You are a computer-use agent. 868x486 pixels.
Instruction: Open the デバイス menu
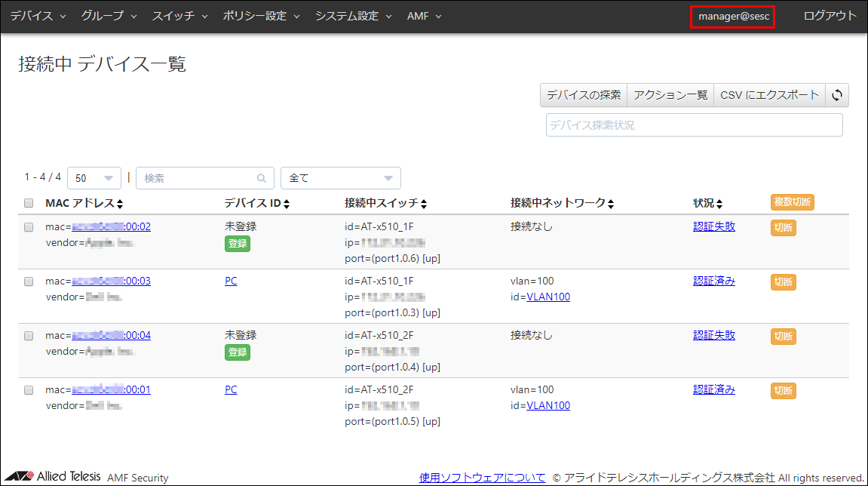(x=38, y=16)
